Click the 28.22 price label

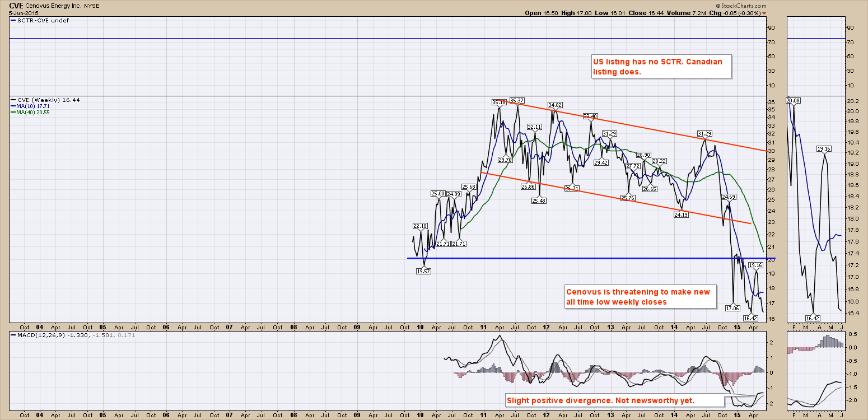pos(659,161)
